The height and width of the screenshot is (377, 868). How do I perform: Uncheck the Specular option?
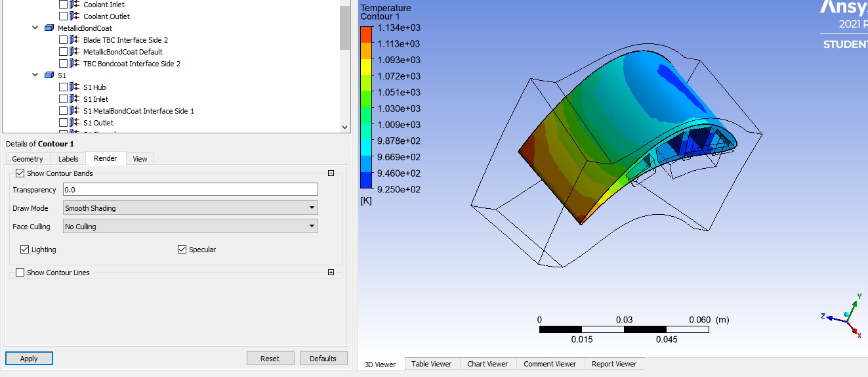coord(182,250)
